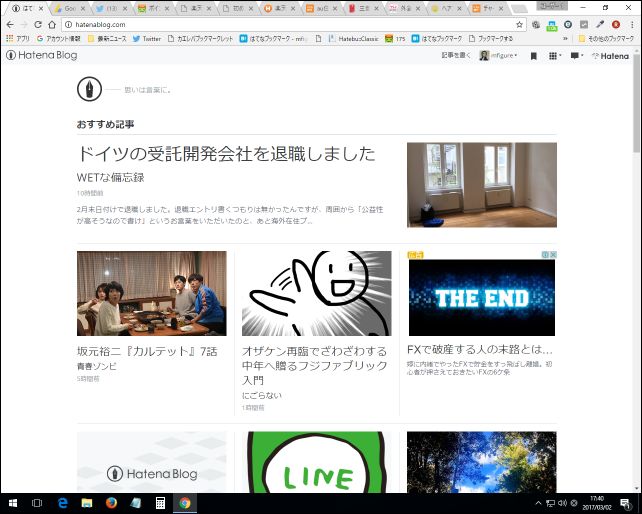Show hidden system tray icons chevron
The image size is (642, 514).
[538, 503]
